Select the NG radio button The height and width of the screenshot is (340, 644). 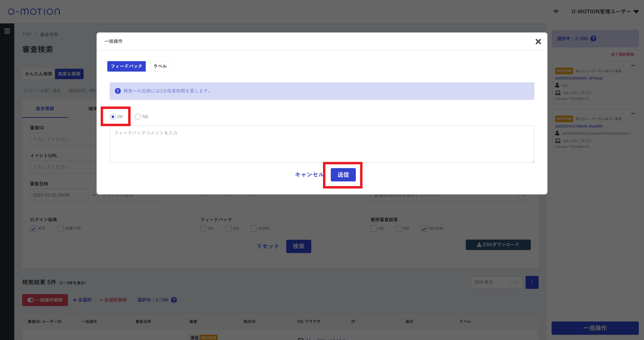[138, 117]
